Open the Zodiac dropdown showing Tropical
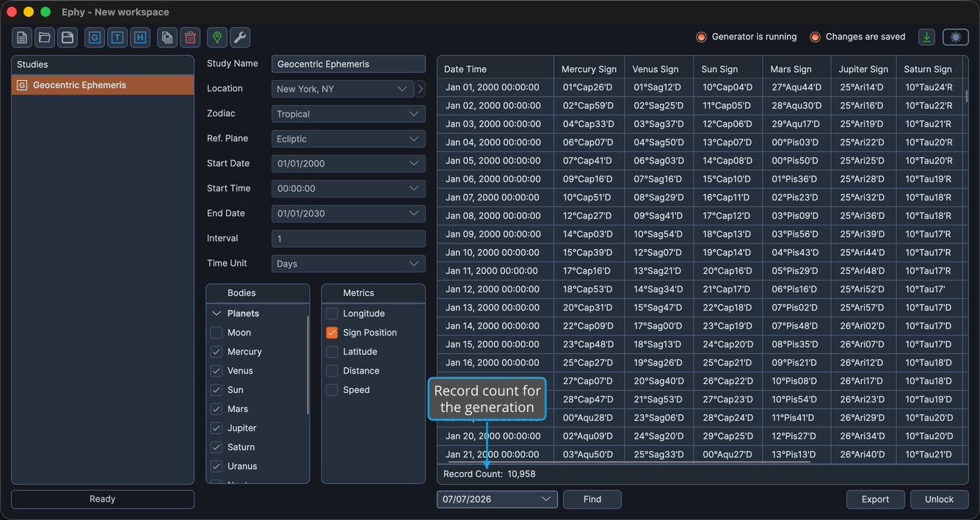Screen dimensions: 980x520 (348, 114)
